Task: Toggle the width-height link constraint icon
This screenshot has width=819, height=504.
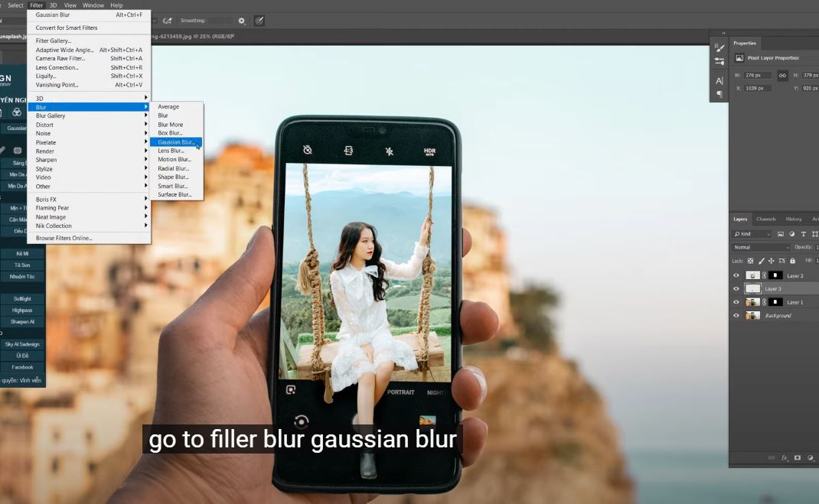Action: pos(782,75)
